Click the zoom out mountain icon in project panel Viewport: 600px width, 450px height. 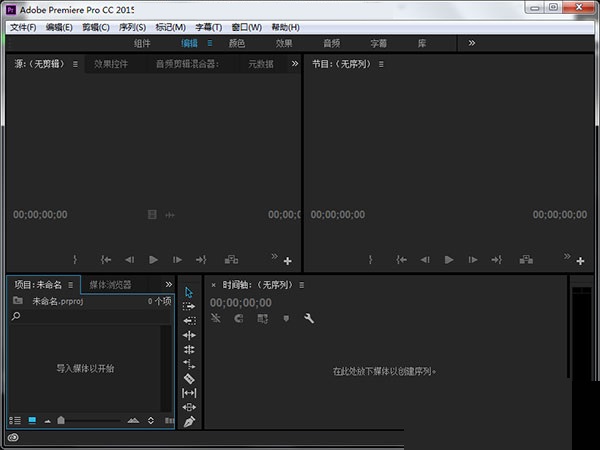(x=47, y=421)
